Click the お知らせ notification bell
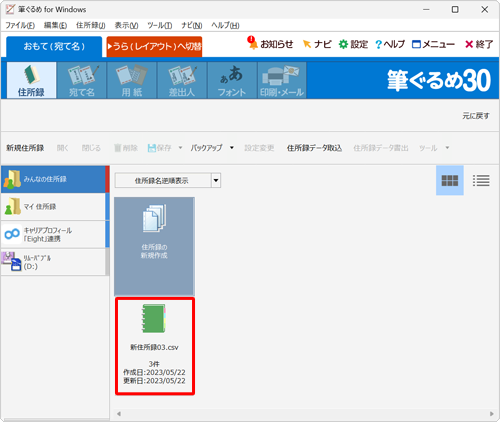Viewport: 500px width, 422px height. (x=270, y=44)
